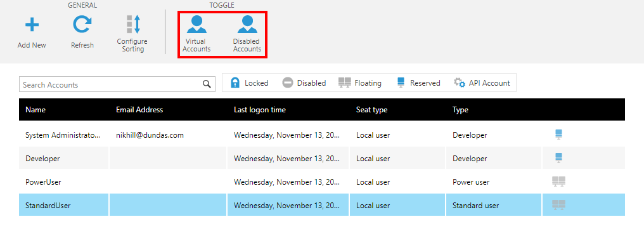The image size is (644, 231).
Task: Sort by Seat type column header
Action: coord(371,110)
